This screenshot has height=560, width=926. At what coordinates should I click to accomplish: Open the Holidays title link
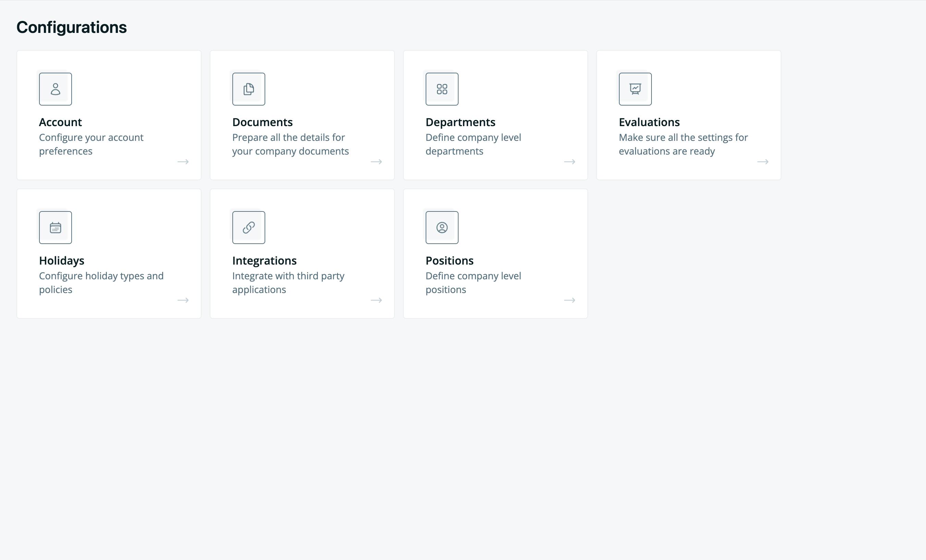click(62, 260)
